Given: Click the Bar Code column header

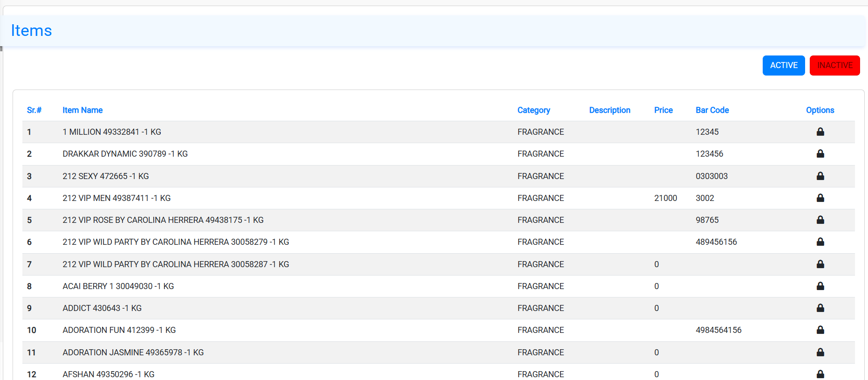Looking at the screenshot, I should 712,110.
